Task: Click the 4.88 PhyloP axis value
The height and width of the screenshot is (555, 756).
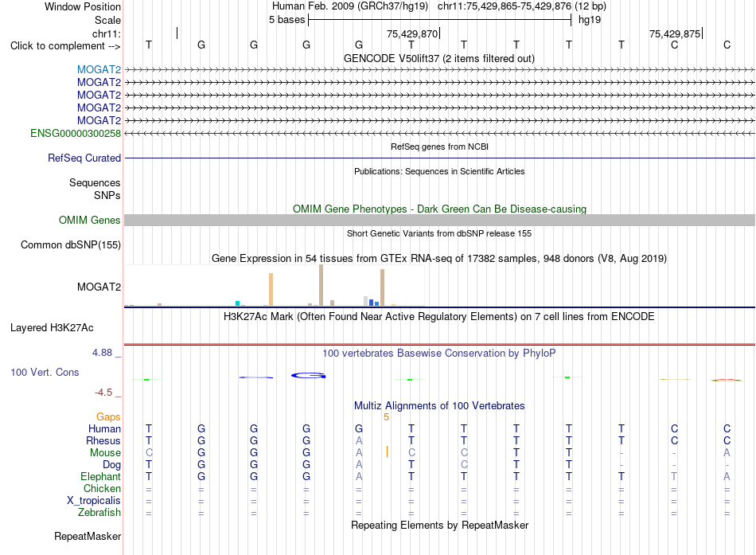Action: [x=102, y=353]
